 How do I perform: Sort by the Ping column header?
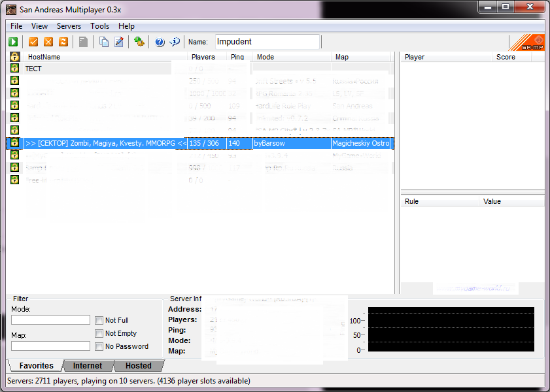pyautogui.click(x=239, y=57)
